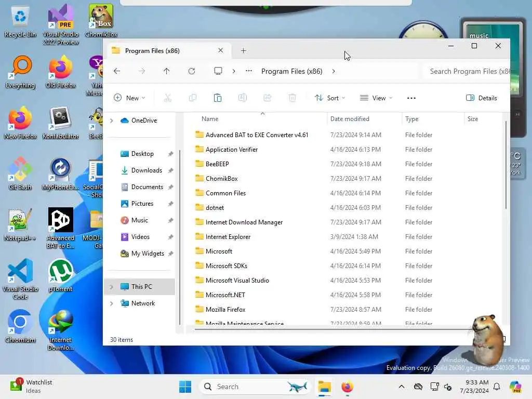Expand the Network tree node
The width and height of the screenshot is (532, 399).
point(112,303)
